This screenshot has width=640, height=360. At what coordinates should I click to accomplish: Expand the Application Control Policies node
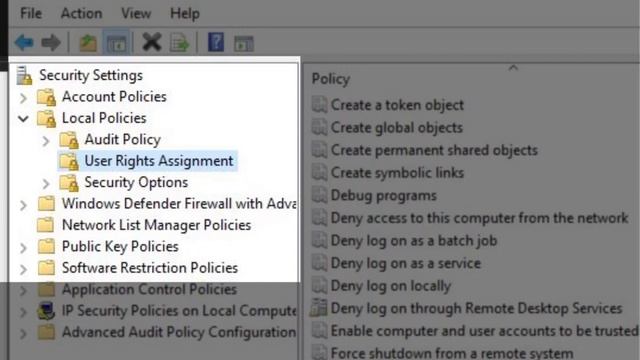[x=24, y=291]
